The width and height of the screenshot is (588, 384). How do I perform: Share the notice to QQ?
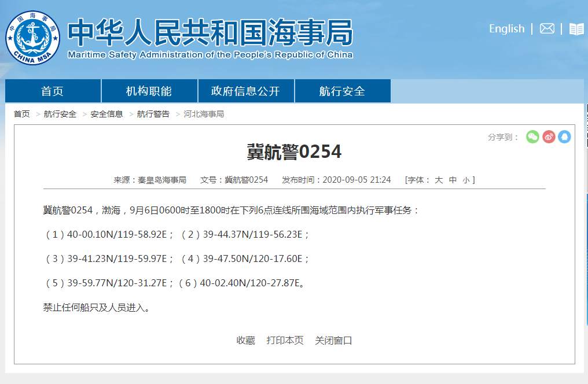click(564, 137)
